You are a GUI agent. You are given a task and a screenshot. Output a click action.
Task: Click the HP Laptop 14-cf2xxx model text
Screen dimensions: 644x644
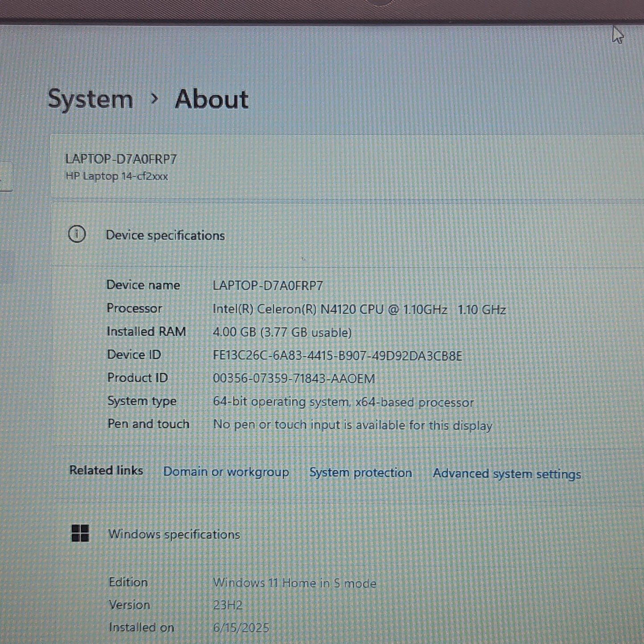click(117, 176)
